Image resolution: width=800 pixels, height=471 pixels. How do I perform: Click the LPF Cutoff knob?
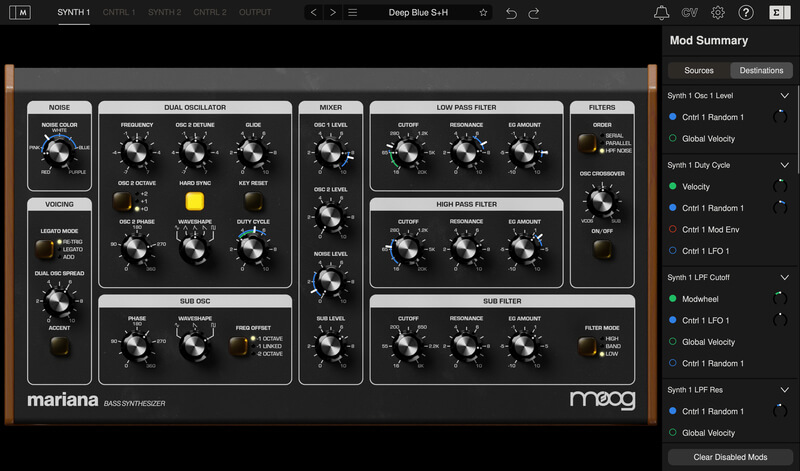tap(408, 151)
